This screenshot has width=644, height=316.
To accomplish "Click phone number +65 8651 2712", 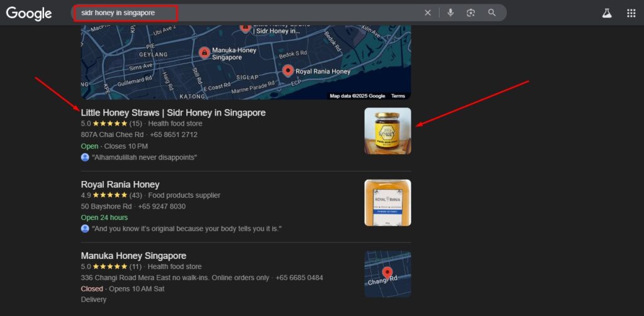I will [174, 134].
